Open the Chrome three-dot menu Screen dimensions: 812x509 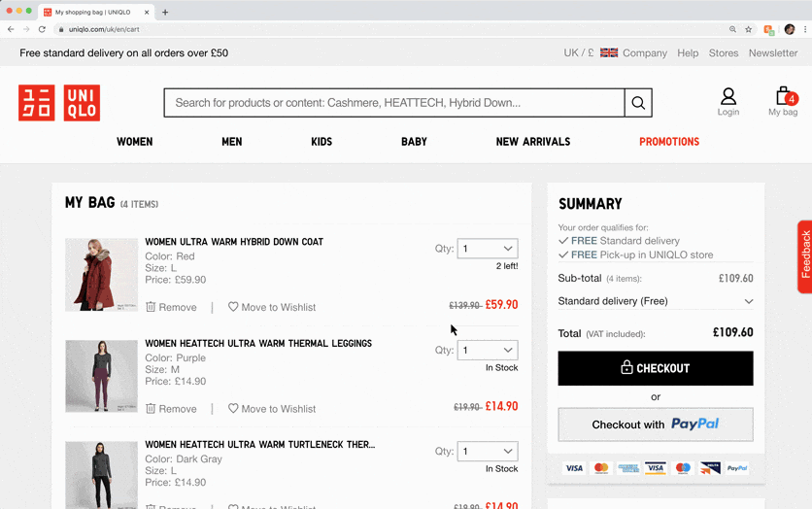805,29
